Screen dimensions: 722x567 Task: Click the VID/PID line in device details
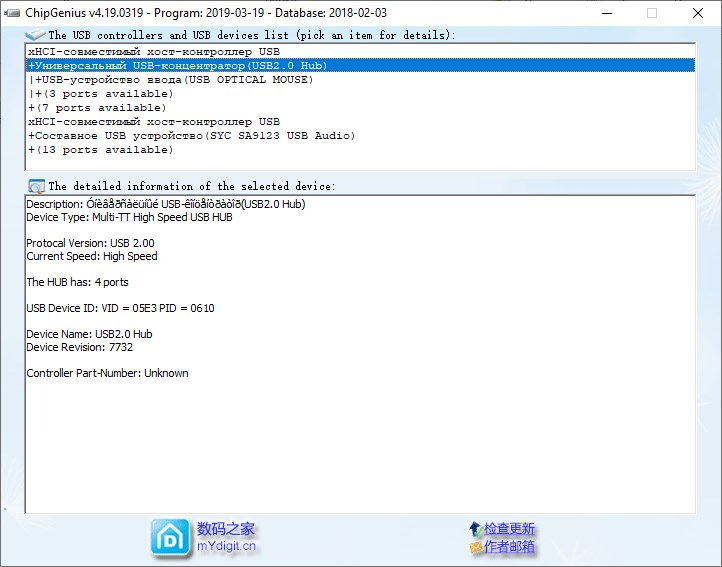[120, 308]
